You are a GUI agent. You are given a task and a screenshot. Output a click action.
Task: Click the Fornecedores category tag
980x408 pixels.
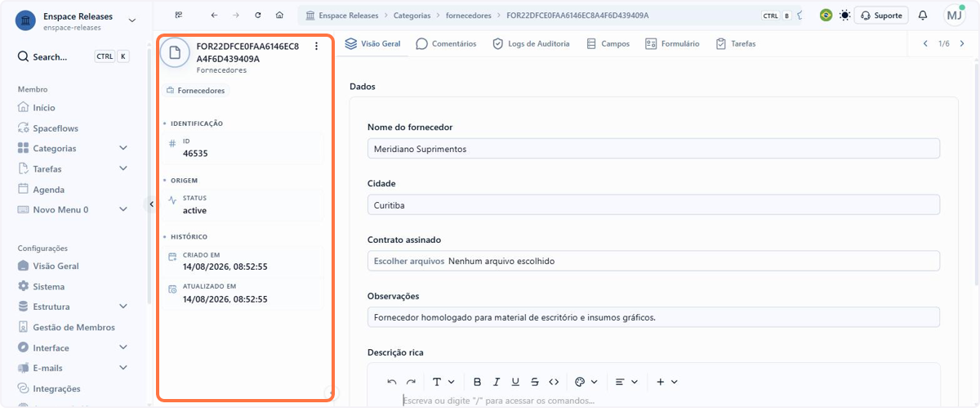(x=196, y=91)
